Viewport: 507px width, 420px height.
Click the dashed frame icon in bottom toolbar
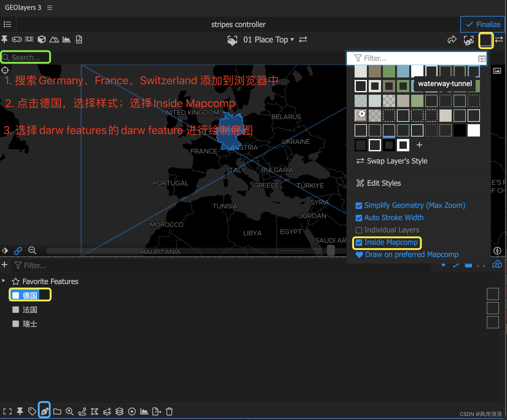[x=7, y=411]
